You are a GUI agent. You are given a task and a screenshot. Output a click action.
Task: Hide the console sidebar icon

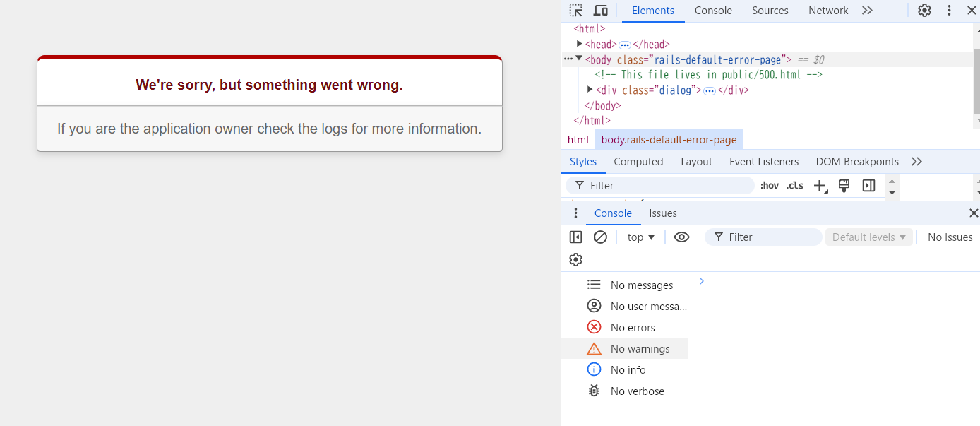pos(576,237)
